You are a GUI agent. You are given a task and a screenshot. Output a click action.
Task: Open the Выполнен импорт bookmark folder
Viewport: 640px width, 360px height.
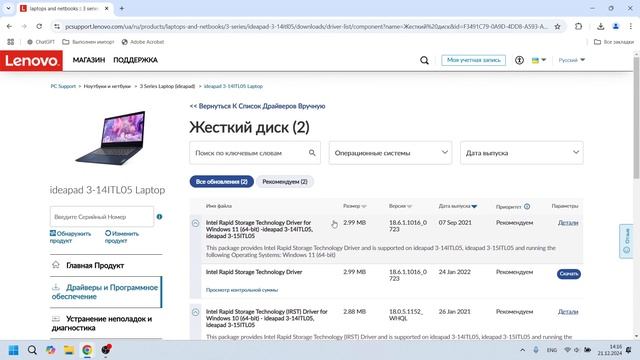click(88, 42)
